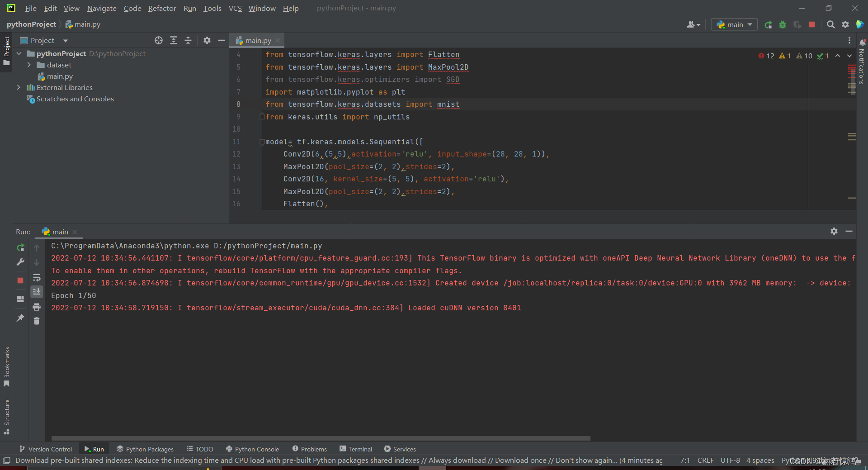Change CRLF line separator in status bar
868x470 pixels.
(705, 460)
